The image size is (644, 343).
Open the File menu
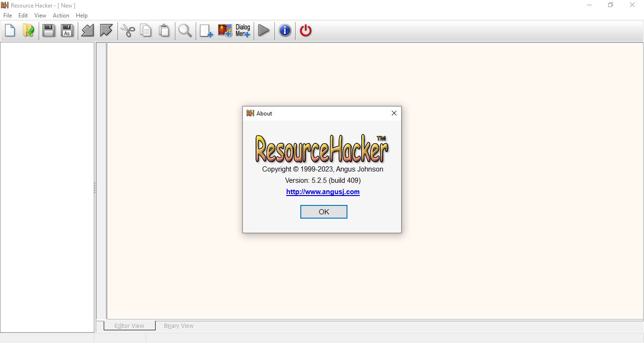coord(8,16)
